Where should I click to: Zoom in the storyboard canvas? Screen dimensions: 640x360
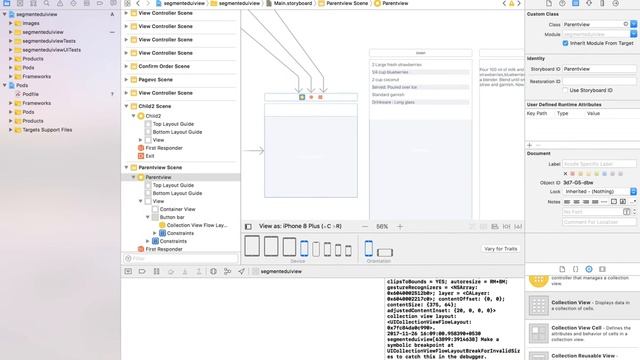coord(400,227)
